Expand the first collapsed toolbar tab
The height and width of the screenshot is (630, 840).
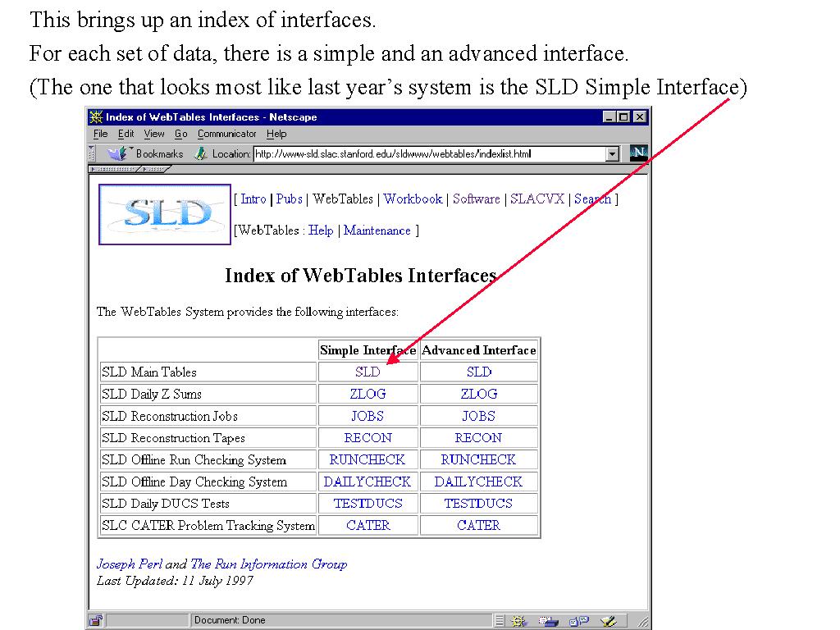(x=115, y=169)
